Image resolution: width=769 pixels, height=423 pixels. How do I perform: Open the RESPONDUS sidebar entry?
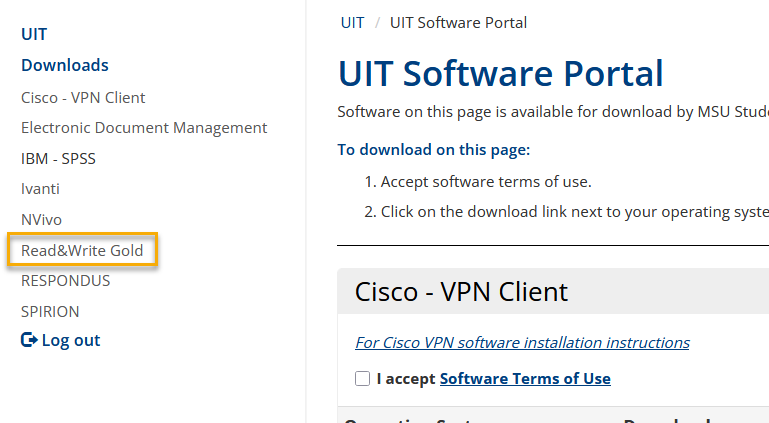point(66,281)
